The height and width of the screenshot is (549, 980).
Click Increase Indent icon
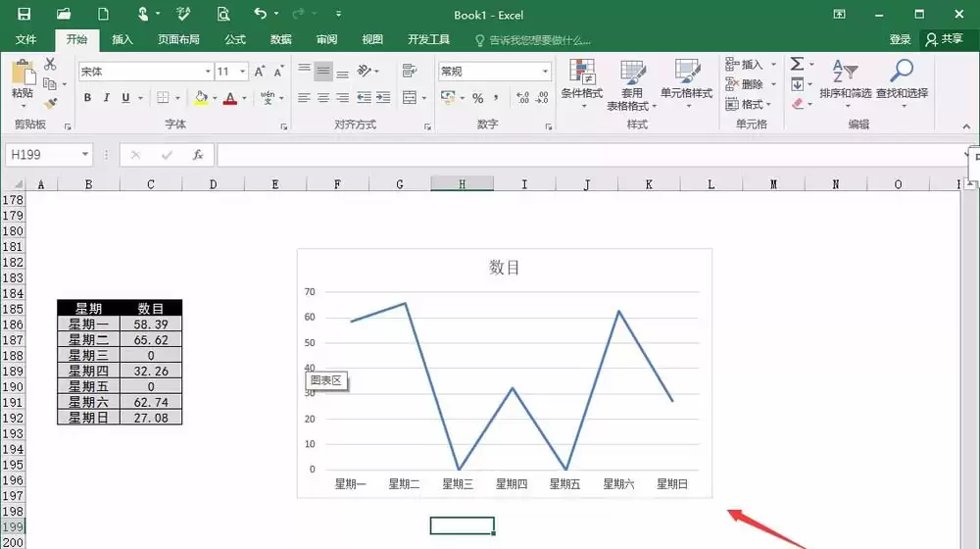[x=383, y=97]
